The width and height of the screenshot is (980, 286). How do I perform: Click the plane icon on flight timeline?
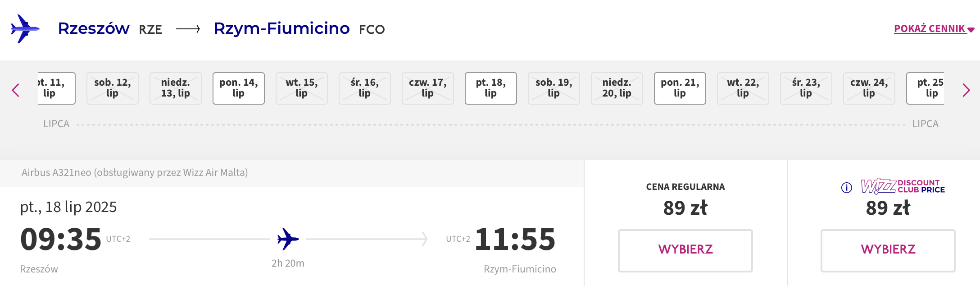tap(288, 239)
